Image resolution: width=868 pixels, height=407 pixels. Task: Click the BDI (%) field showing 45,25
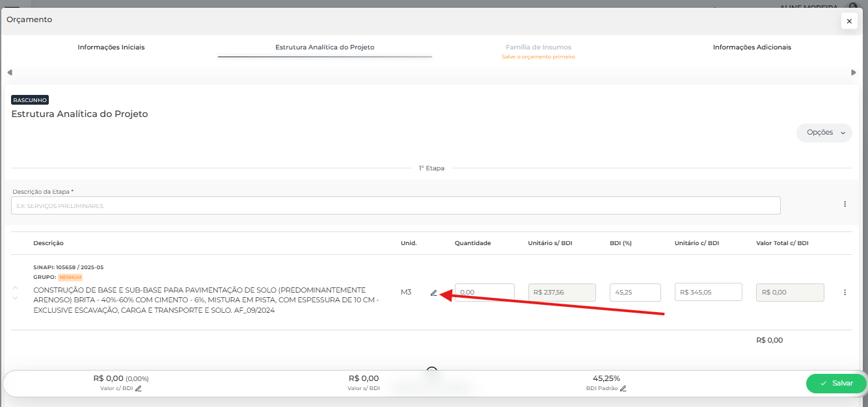[635, 293]
